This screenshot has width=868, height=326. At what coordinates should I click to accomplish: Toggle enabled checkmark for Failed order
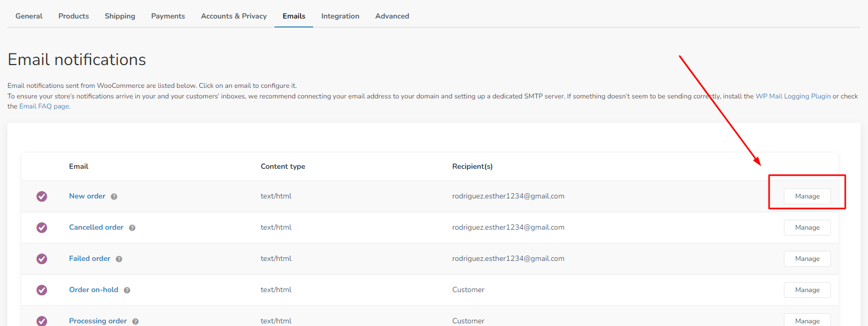(x=42, y=259)
